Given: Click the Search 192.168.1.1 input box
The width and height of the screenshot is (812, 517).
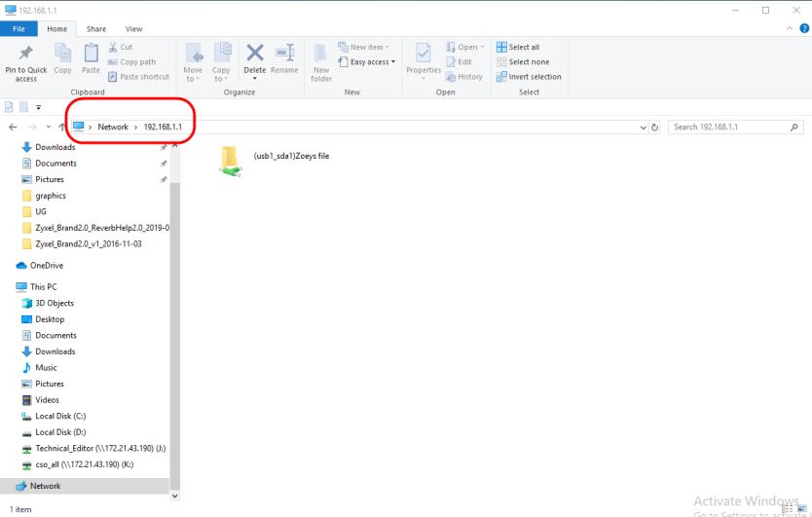Looking at the screenshot, I should (730, 128).
